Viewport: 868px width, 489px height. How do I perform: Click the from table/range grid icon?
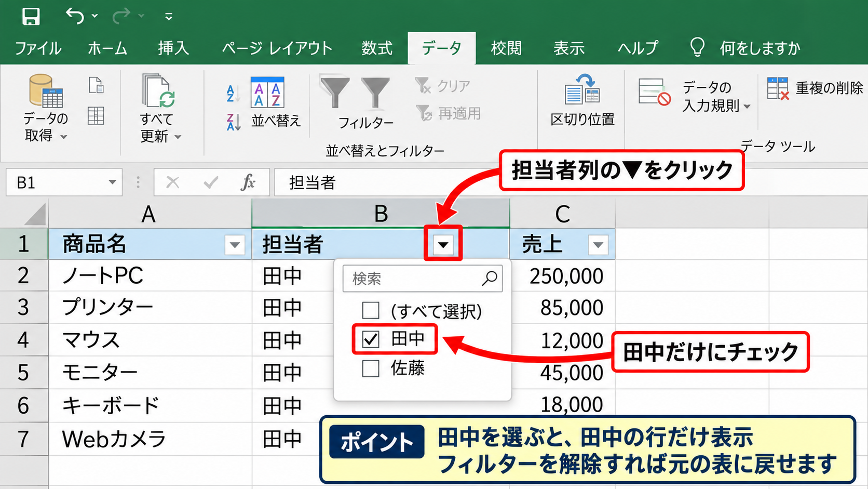[96, 115]
